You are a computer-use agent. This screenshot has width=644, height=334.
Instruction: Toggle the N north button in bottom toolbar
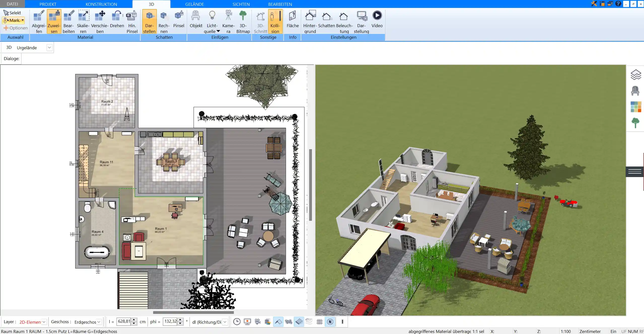[330, 322]
